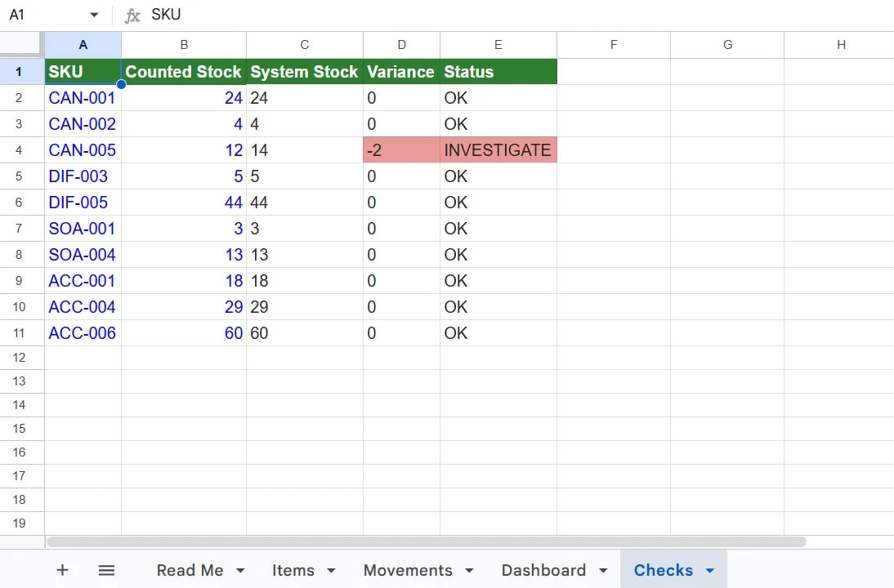The width and height of the screenshot is (894, 588).
Task: Select System Stock value 13 in column C
Action: (x=305, y=255)
